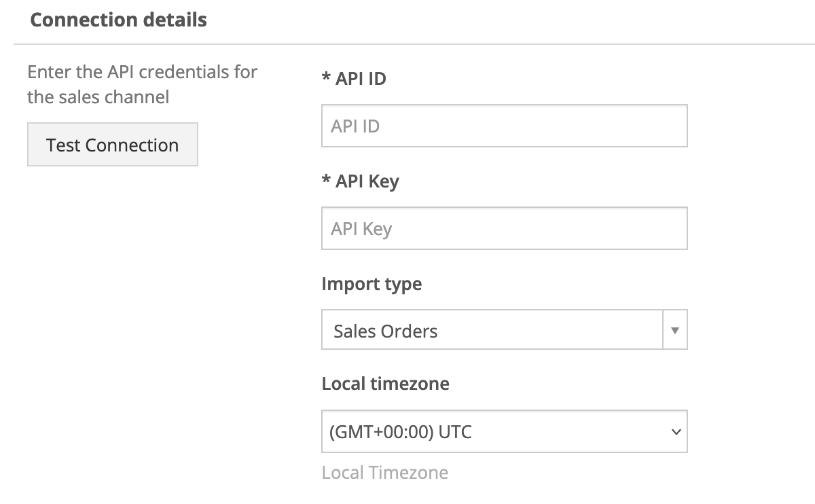This screenshot has height=504, width=815.
Task: Click the required asterisk beside API ID
Action: (326, 78)
